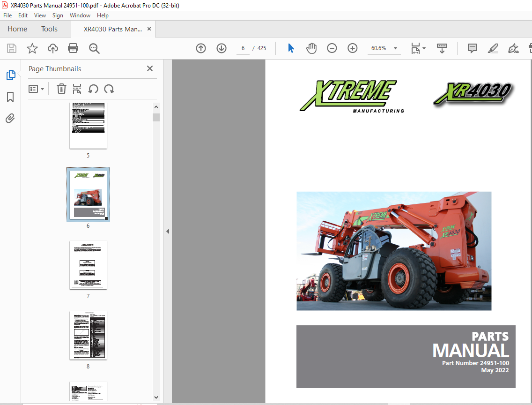The height and width of the screenshot is (405, 532).
Task: Open the Window menu
Action: point(80,15)
